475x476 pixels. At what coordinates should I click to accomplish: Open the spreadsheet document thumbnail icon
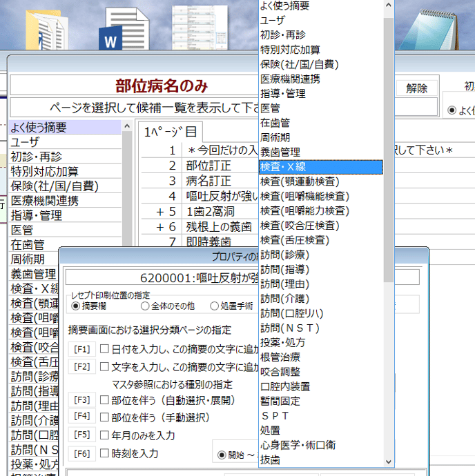pyautogui.click(x=190, y=29)
